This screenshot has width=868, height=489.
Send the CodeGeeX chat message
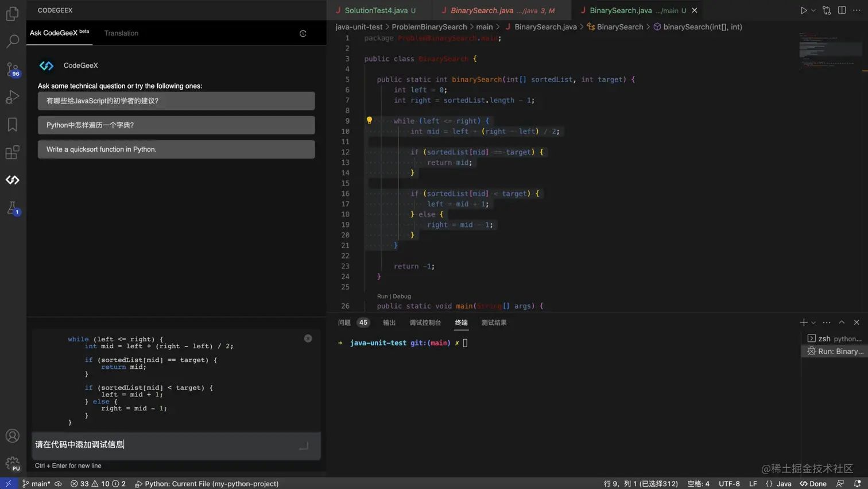pos(304,445)
